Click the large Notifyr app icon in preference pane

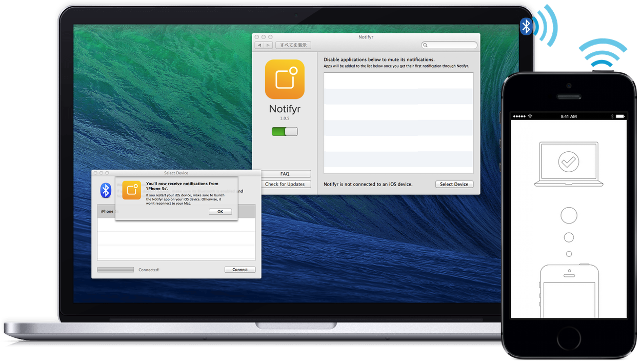pyautogui.click(x=285, y=79)
